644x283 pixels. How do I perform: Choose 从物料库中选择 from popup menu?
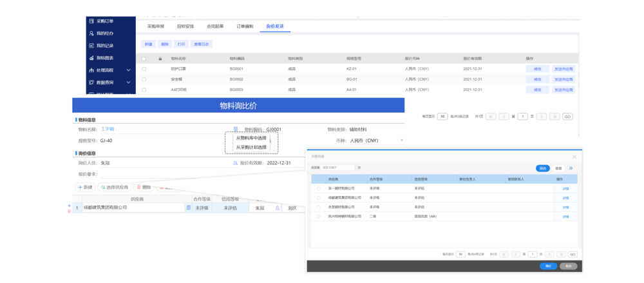click(x=251, y=138)
